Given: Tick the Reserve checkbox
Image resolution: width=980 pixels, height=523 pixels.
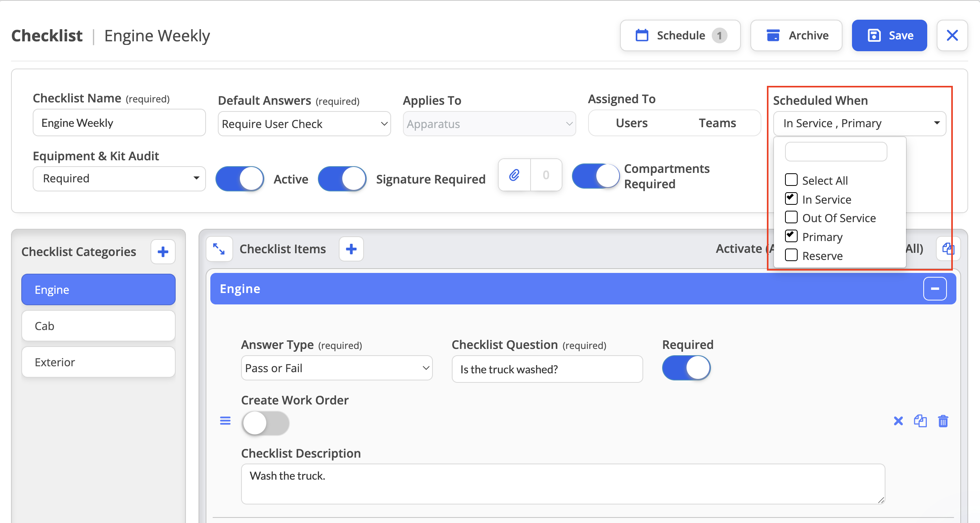Looking at the screenshot, I should click(791, 255).
